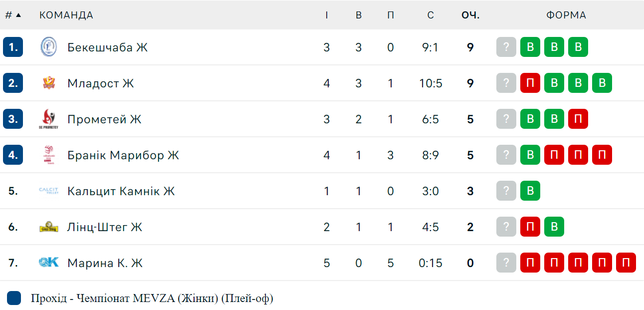Click the С sets ratio column header
This screenshot has height=310, width=644.
430,15
